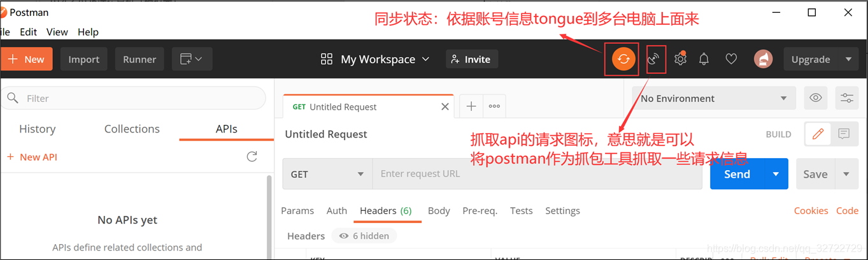Open the request Settings tab

[562, 211]
